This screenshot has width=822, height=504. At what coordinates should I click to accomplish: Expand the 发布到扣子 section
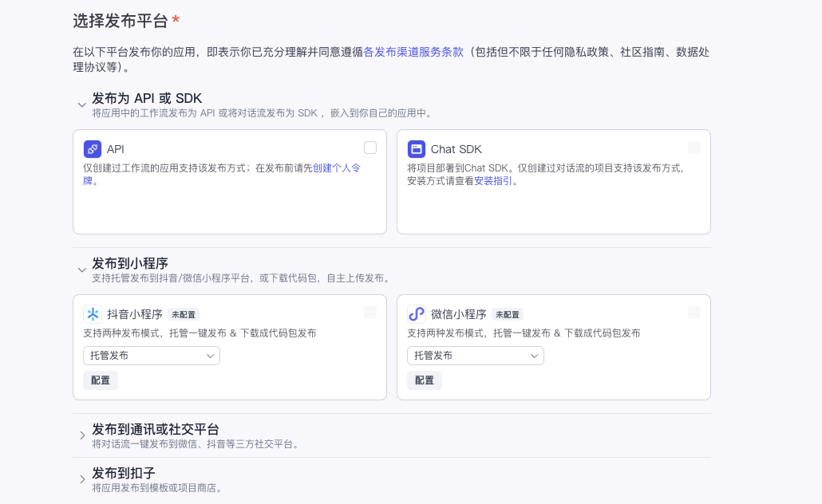(81, 478)
